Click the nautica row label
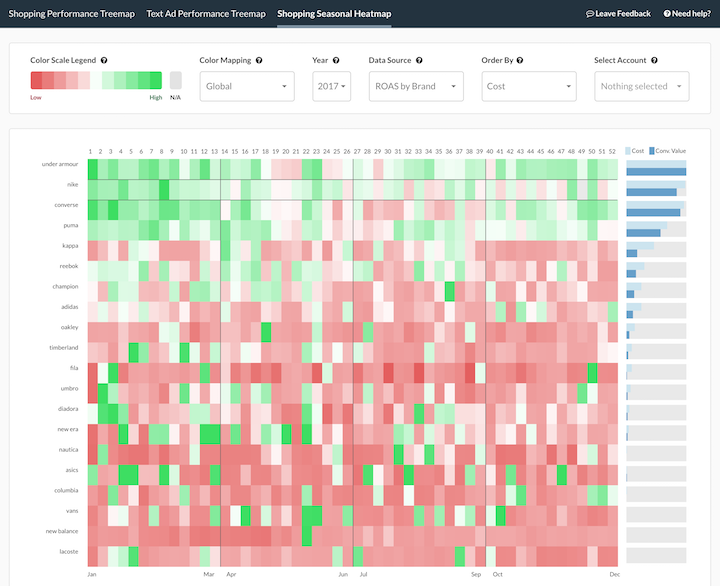The height and width of the screenshot is (586, 720). tap(68, 450)
